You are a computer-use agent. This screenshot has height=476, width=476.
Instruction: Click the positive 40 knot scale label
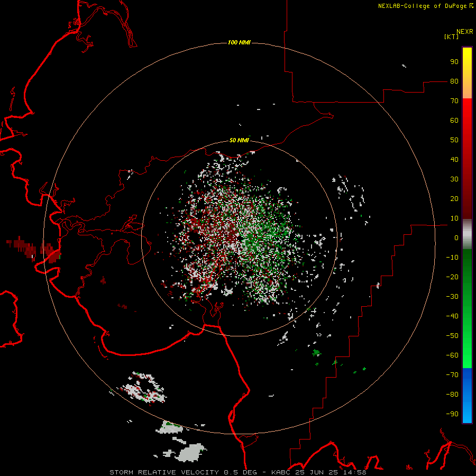[454, 160]
